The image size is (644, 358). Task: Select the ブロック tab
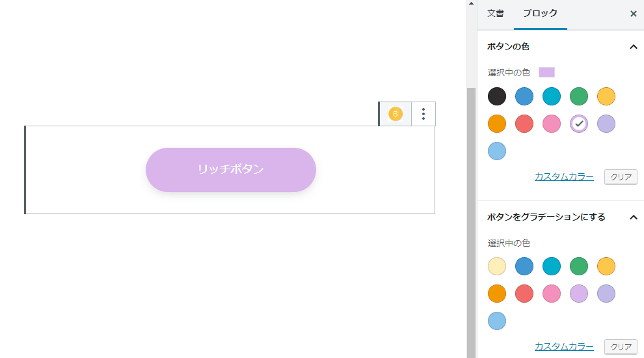pyautogui.click(x=540, y=13)
